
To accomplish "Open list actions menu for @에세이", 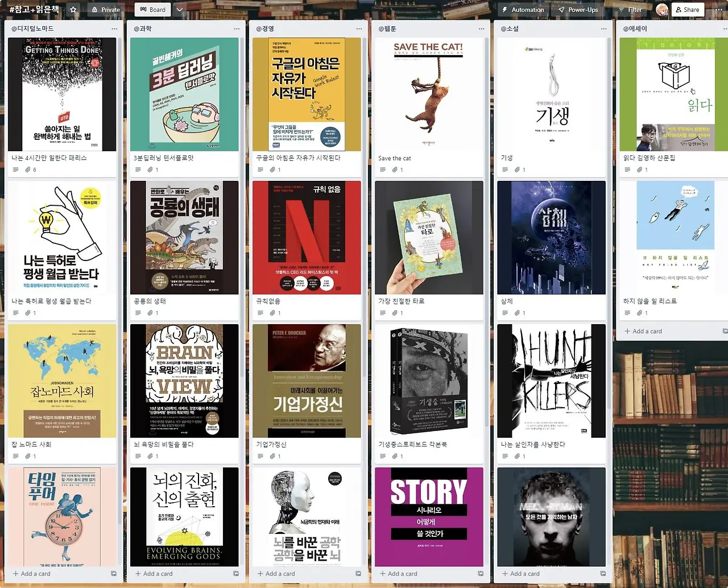I will click(726, 28).
